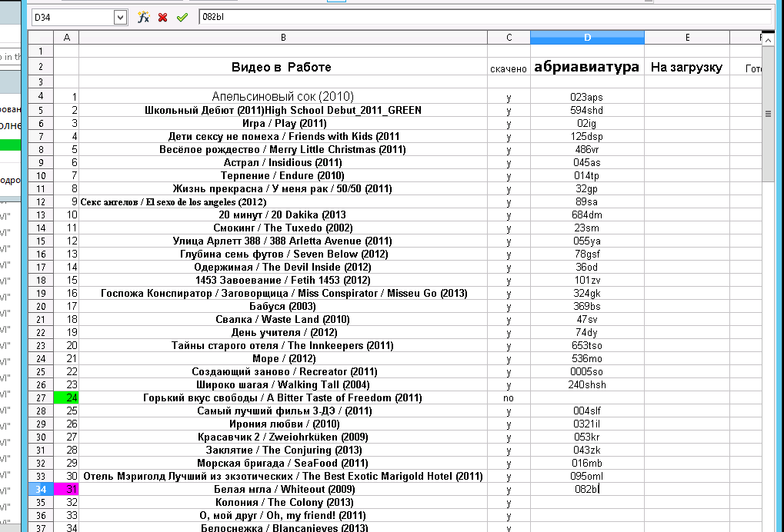
Task: Select column A header
Action: (66, 38)
